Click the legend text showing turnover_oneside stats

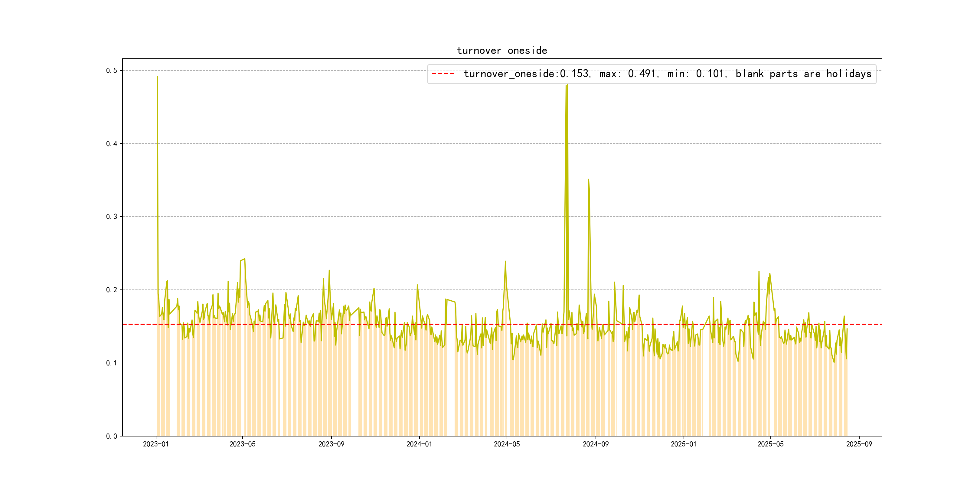(x=667, y=74)
